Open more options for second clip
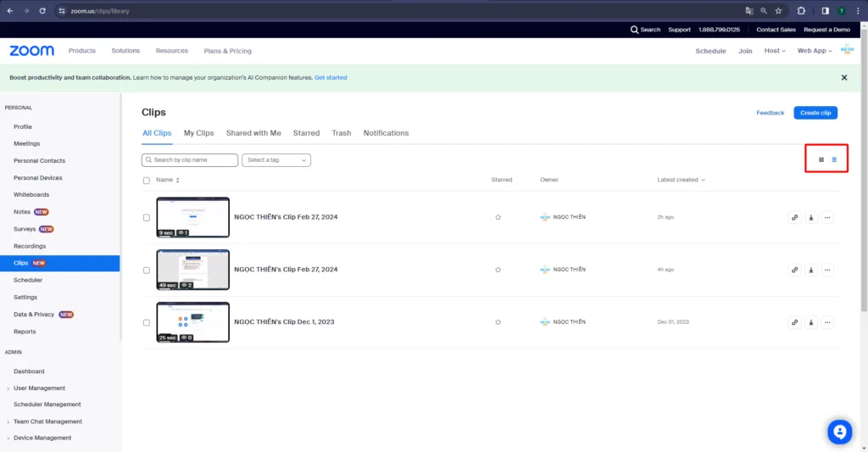 tap(827, 270)
